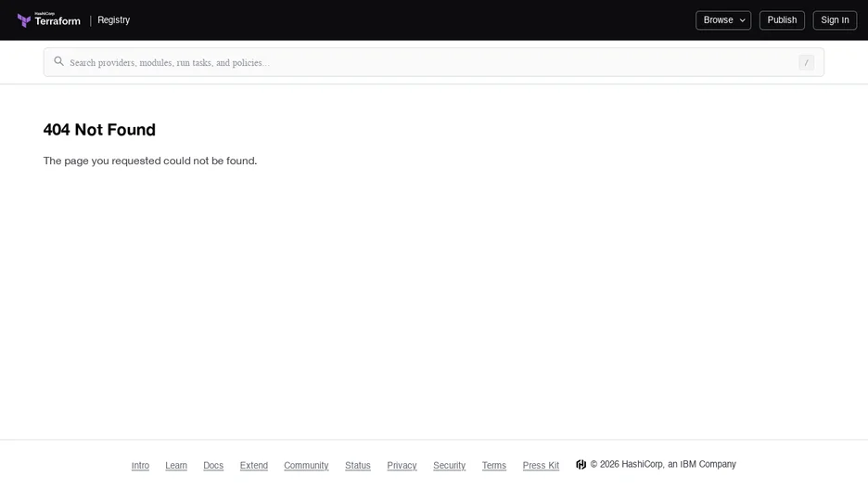
Task: Open the Learn footer link
Action: tap(176, 465)
